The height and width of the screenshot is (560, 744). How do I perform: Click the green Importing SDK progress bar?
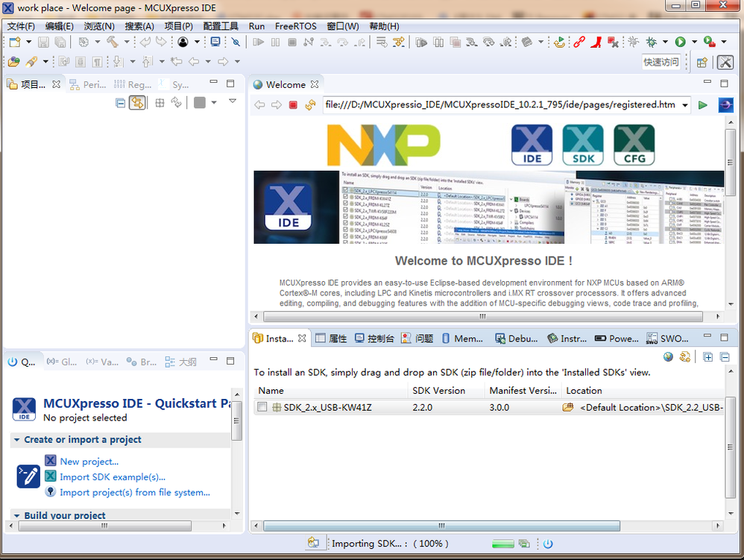tap(503, 544)
